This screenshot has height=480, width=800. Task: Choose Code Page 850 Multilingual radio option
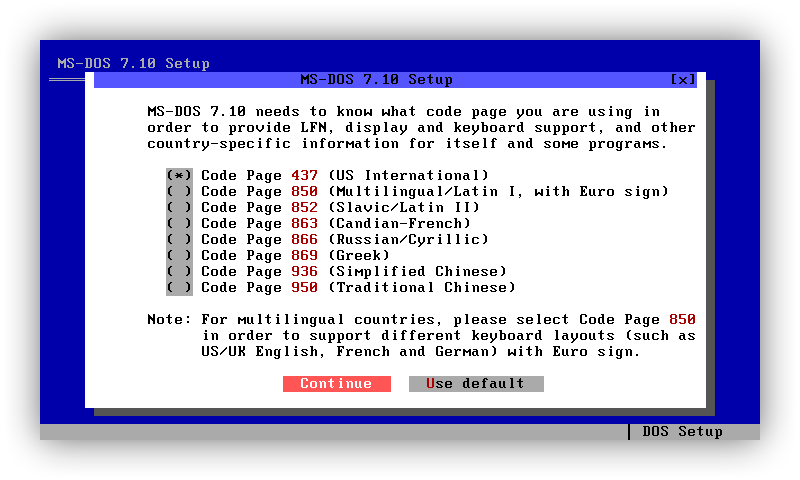point(179,192)
